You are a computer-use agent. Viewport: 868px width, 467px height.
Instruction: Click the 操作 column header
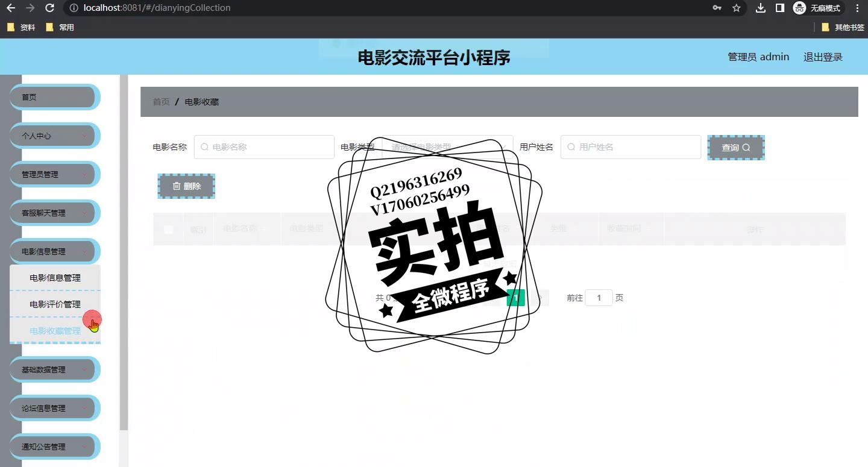point(755,229)
